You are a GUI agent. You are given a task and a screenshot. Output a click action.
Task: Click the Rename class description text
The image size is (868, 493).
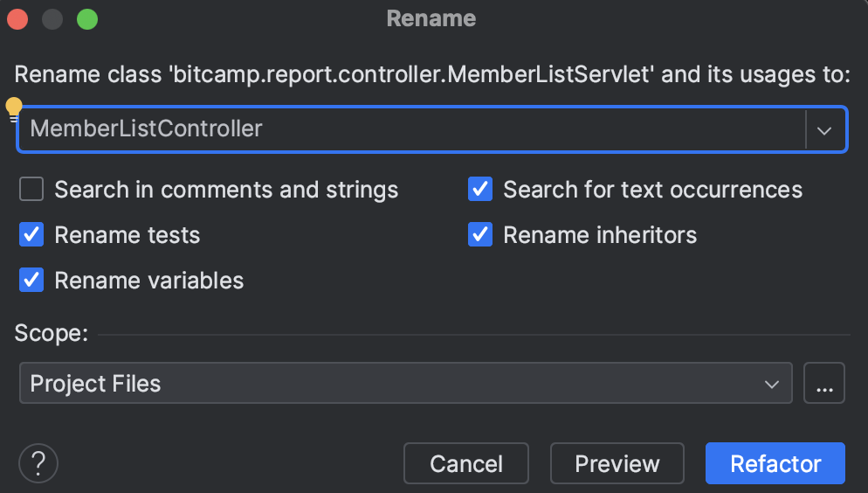432,74
